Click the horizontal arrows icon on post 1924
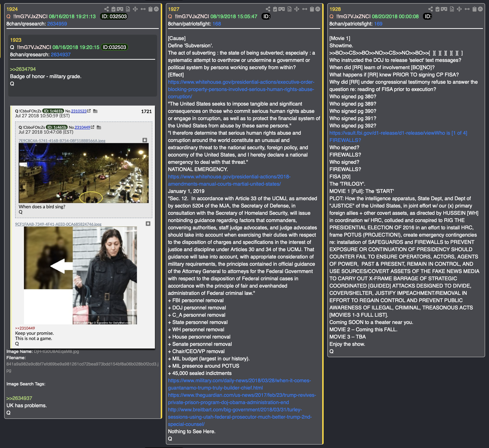The image size is (489, 448). [x=143, y=9]
